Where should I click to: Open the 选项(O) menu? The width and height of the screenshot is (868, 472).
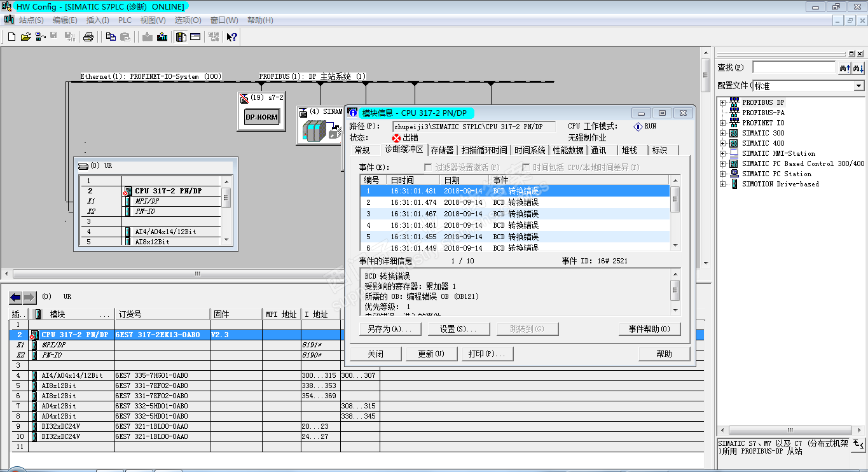pyautogui.click(x=188, y=20)
